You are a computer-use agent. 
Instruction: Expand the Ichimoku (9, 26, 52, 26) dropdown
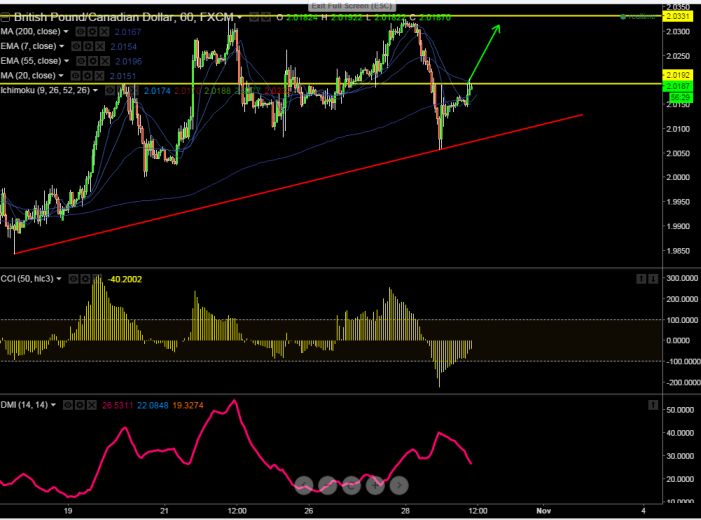[95, 90]
